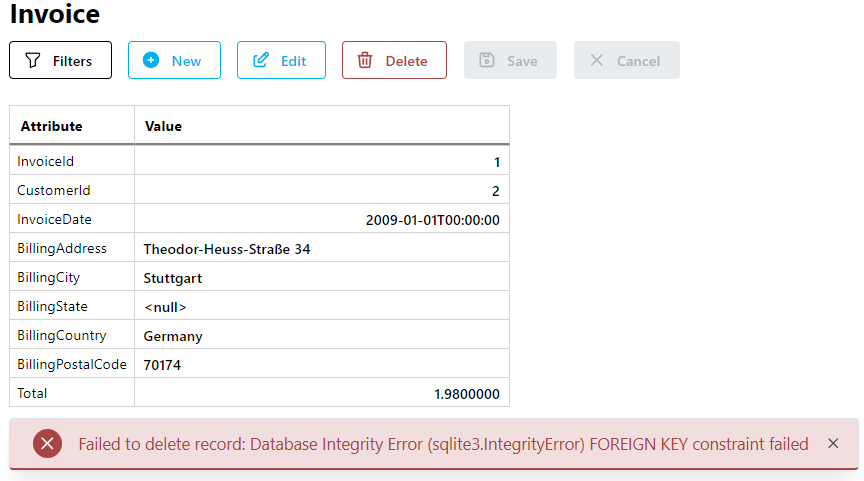Select the BillingAddress value cell
This screenshot has width=864, height=481.
[322, 249]
